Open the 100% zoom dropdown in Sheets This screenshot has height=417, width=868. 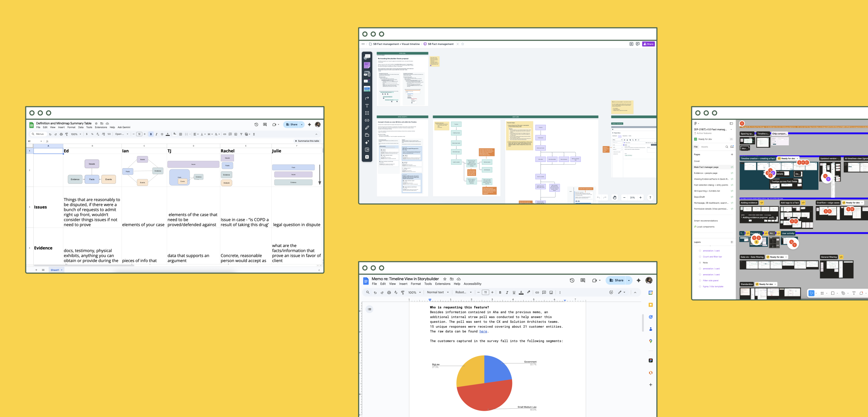click(x=76, y=134)
